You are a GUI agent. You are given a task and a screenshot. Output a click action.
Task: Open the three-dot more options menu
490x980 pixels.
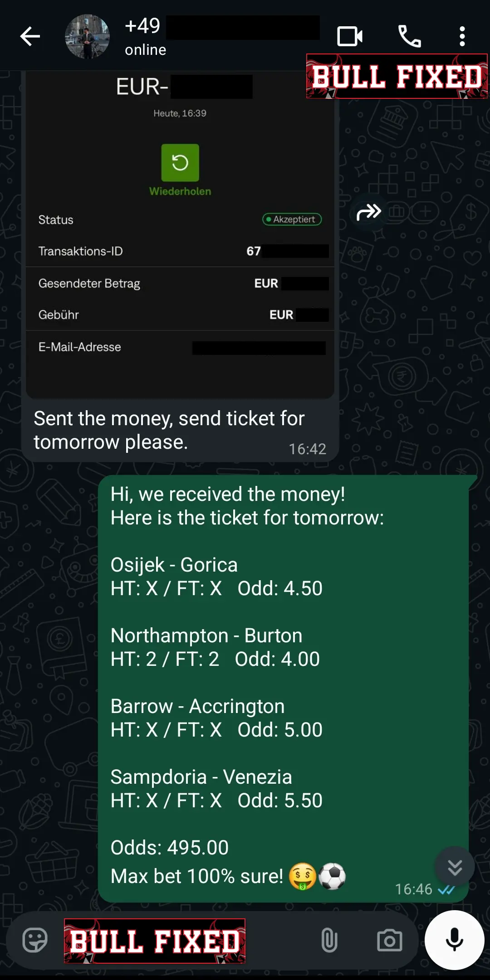coord(462,36)
